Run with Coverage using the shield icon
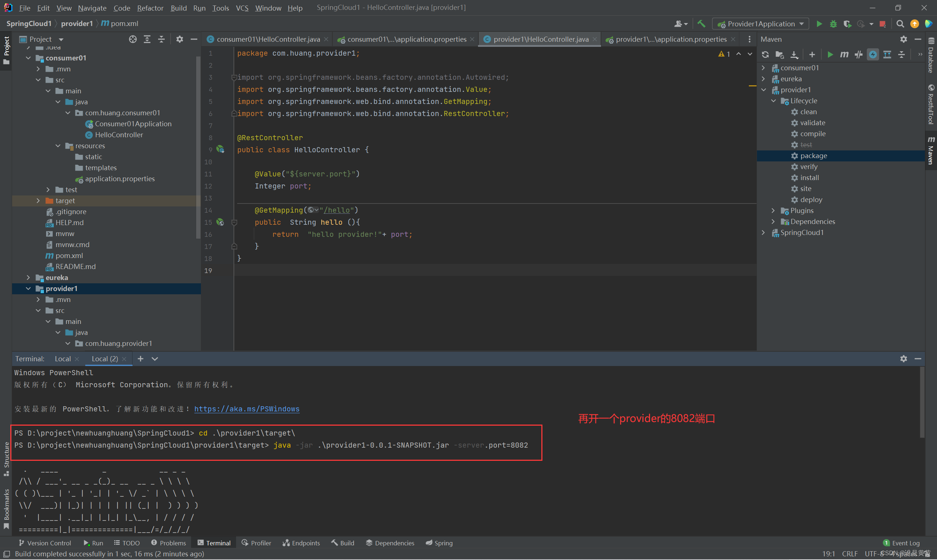The height and width of the screenshot is (560, 937). click(847, 24)
